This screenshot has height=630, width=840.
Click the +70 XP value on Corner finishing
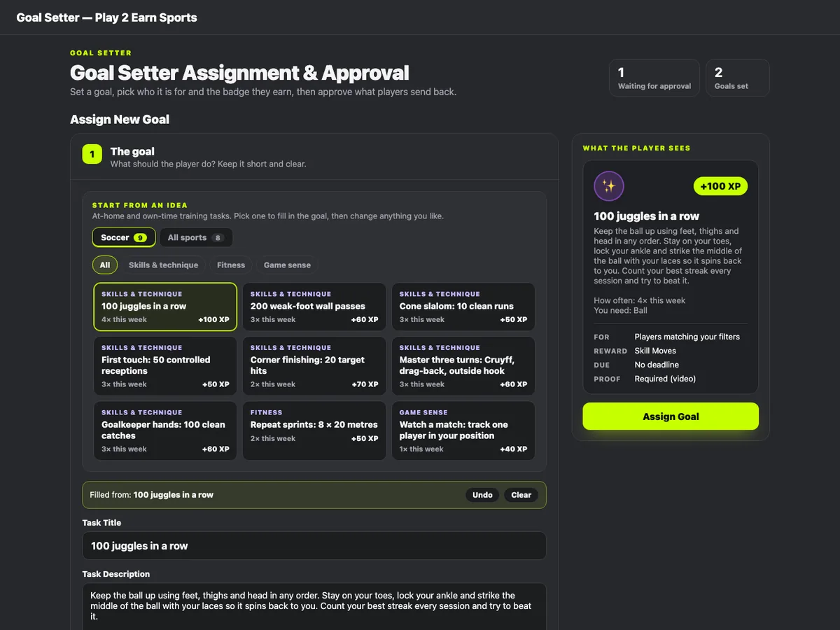point(365,384)
